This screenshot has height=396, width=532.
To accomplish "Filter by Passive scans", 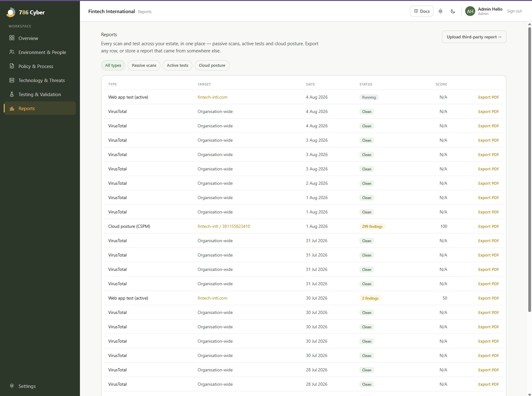I will pos(144,65).
